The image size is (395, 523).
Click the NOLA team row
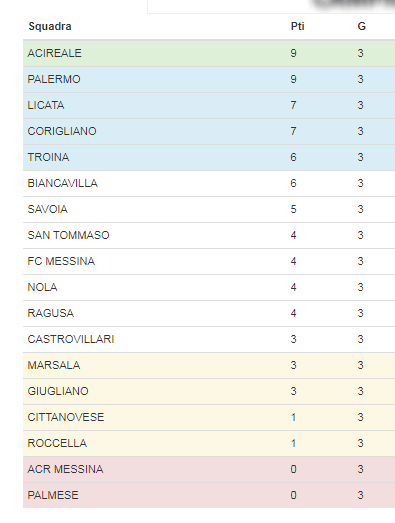(209, 288)
